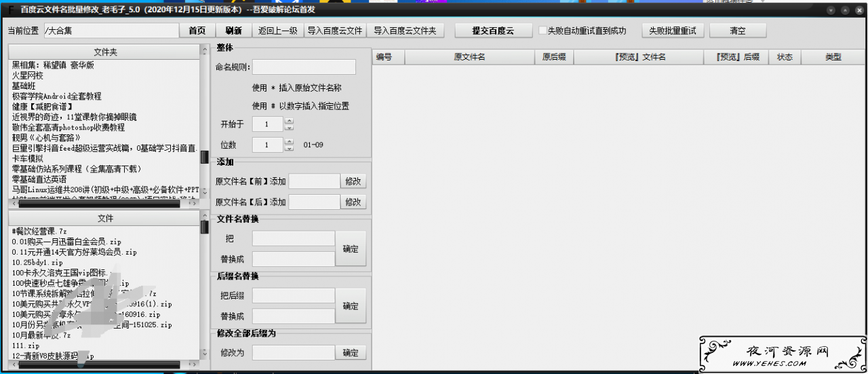Click 确定 next to 修改为 field
This screenshot has width=868, height=374.
coord(351,353)
